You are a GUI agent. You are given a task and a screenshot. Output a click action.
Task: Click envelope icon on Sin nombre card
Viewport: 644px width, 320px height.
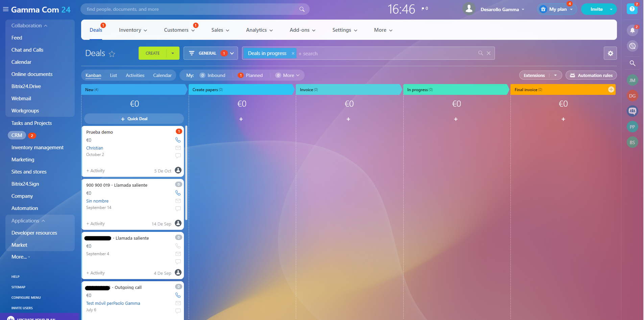point(178,201)
